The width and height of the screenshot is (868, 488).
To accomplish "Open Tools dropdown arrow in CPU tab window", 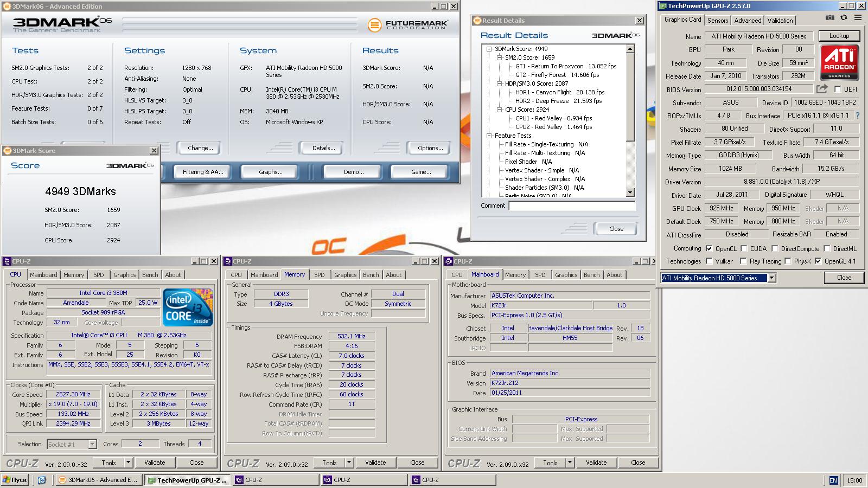I will point(129,463).
